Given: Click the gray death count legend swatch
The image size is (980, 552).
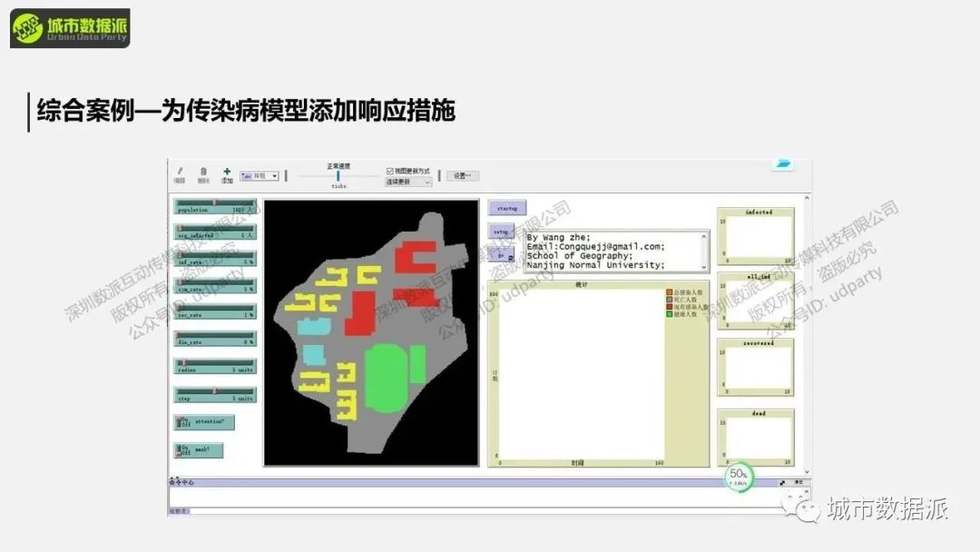Looking at the screenshot, I should tap(670, 301).
